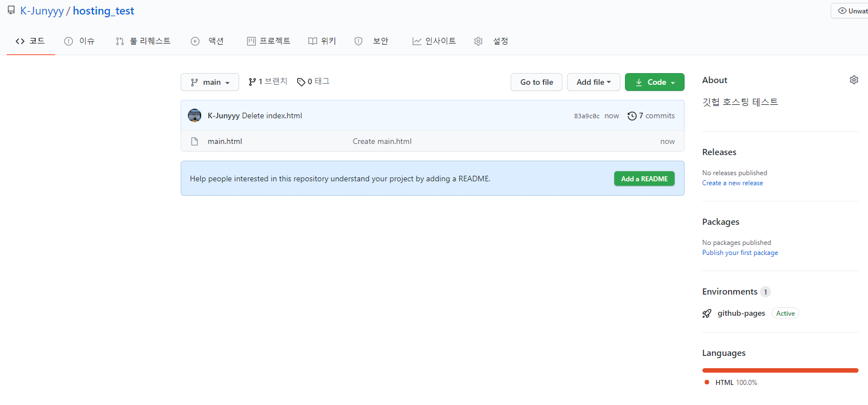Open the 인사이트 tab
The height and width of the screenshot is (405, 868).
[434, 41]
